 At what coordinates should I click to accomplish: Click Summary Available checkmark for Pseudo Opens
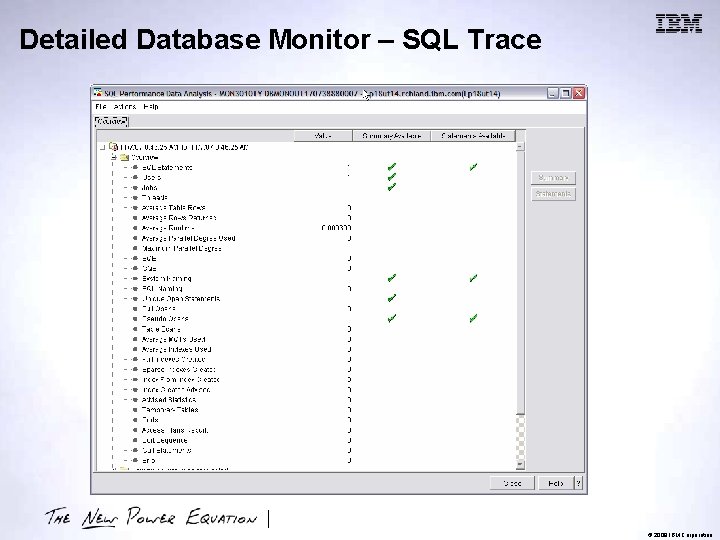pos(392,318)
